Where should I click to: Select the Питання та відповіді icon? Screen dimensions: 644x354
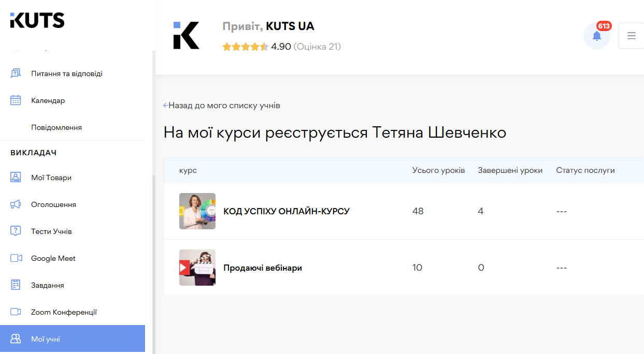(16, 73)
